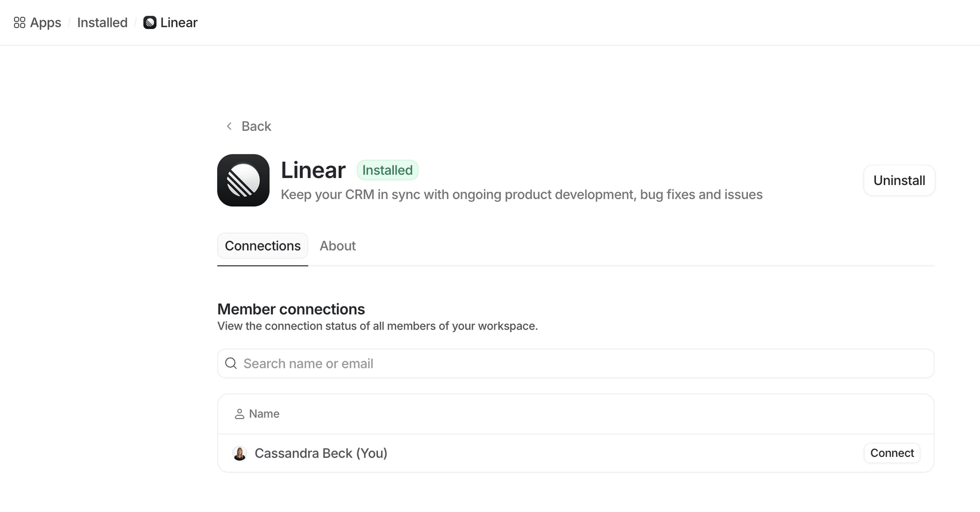This screenshot has height=512, width=980.
Task: Click the search magnifier icon
Action: 231,363
